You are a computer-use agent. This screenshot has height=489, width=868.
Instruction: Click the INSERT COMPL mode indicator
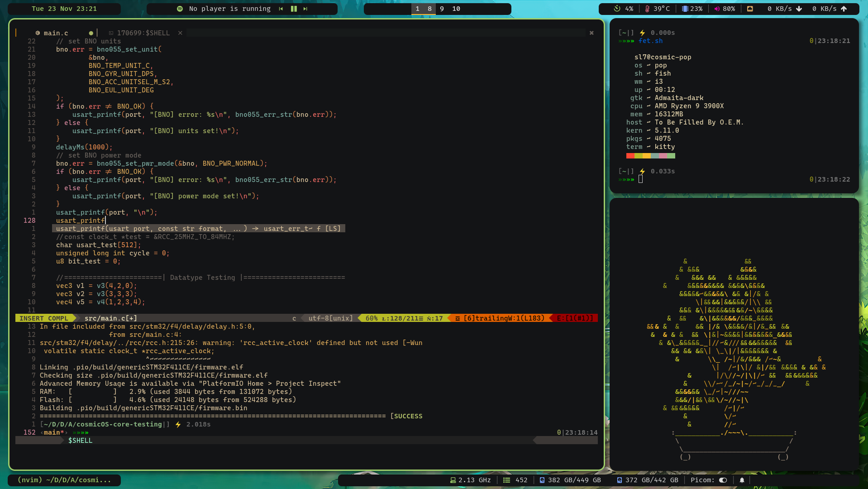[x=44, y=318]
